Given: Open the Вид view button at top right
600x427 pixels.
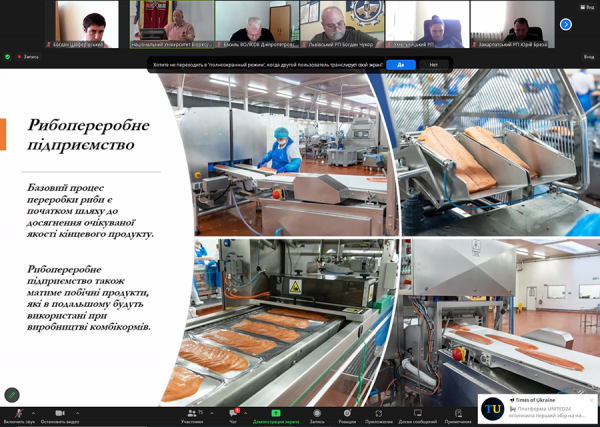Looking at the screenshot, I should coord(587,7).
